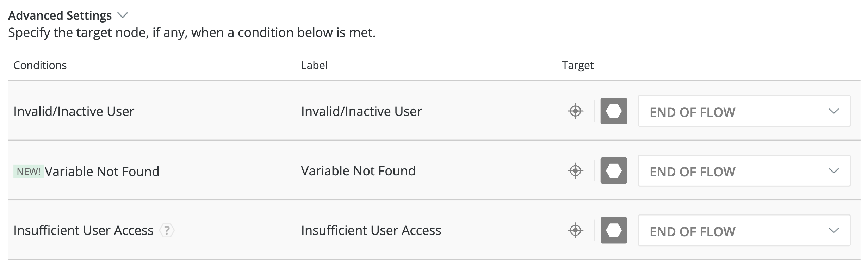868x274 pixels.
Task: Click the Target column header
Action: point(578,66)
